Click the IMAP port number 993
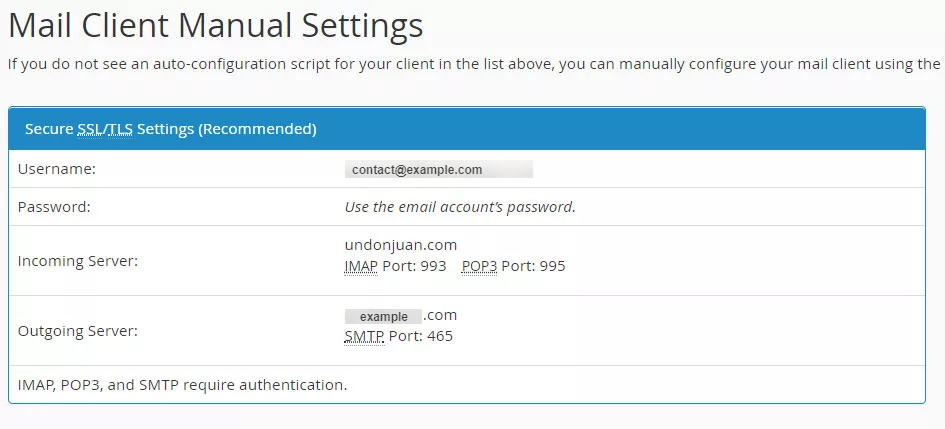 click(x=433, y=266)
